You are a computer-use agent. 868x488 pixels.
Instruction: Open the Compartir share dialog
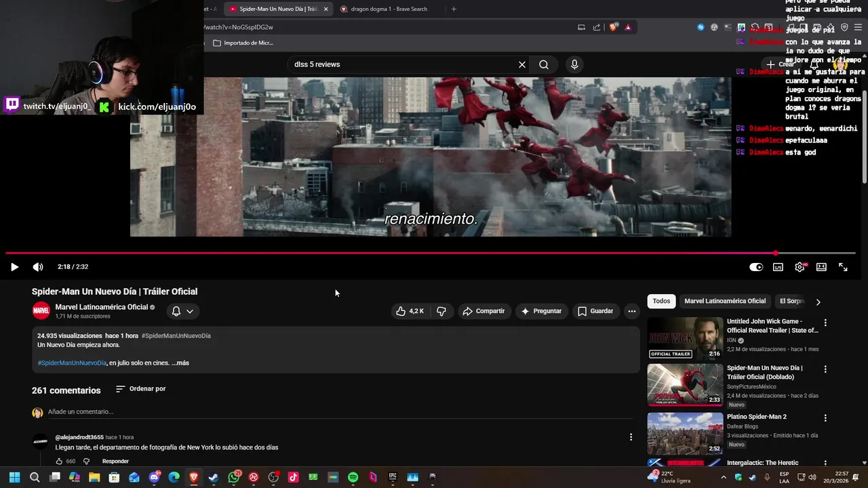coord(484,311)
